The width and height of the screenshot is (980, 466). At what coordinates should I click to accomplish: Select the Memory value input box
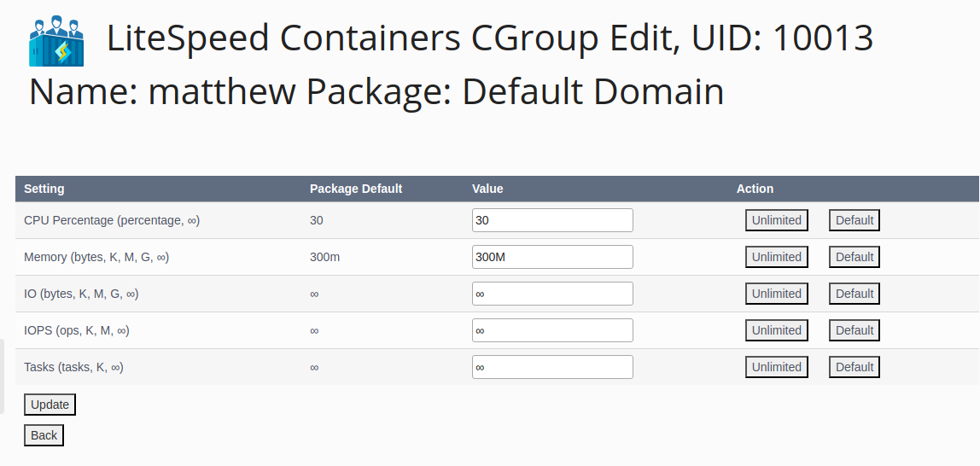click(552, 257)
